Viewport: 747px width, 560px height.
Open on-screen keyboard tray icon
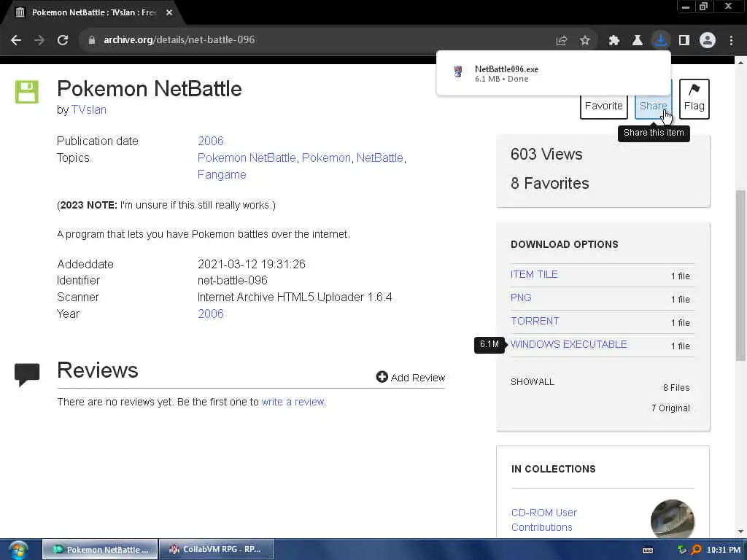tap(648, 550)
